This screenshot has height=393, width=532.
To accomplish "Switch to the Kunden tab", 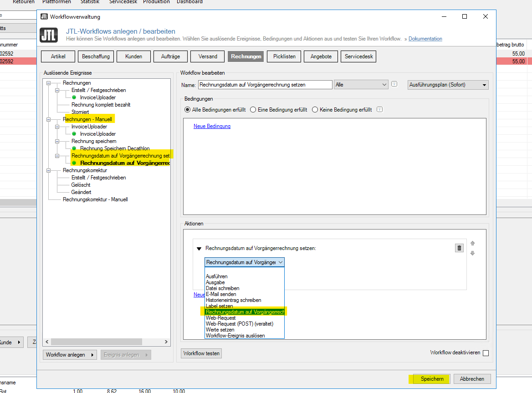I will 133,56.
